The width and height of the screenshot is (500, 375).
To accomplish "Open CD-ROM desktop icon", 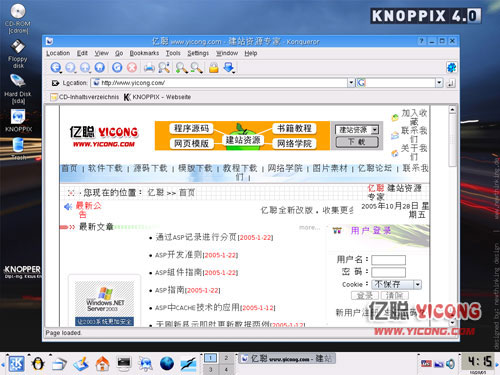I will tap(18, 18).
